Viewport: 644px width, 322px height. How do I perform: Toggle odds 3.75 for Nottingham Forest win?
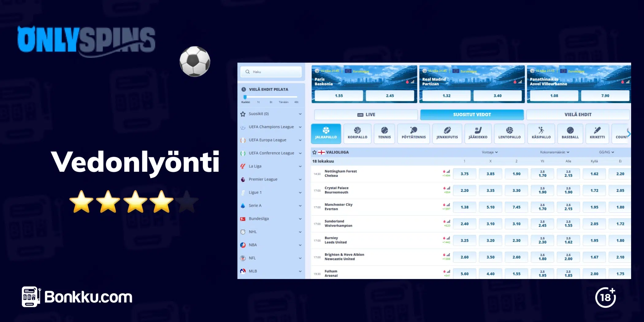[464, 174]
